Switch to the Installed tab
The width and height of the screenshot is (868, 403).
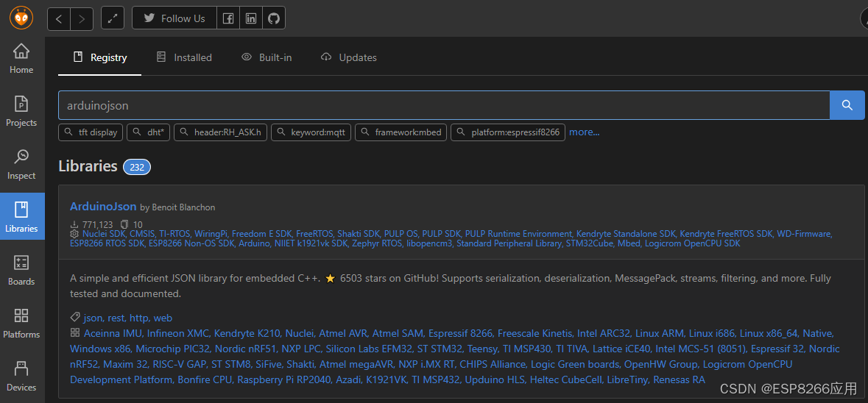tap(184, 57)
